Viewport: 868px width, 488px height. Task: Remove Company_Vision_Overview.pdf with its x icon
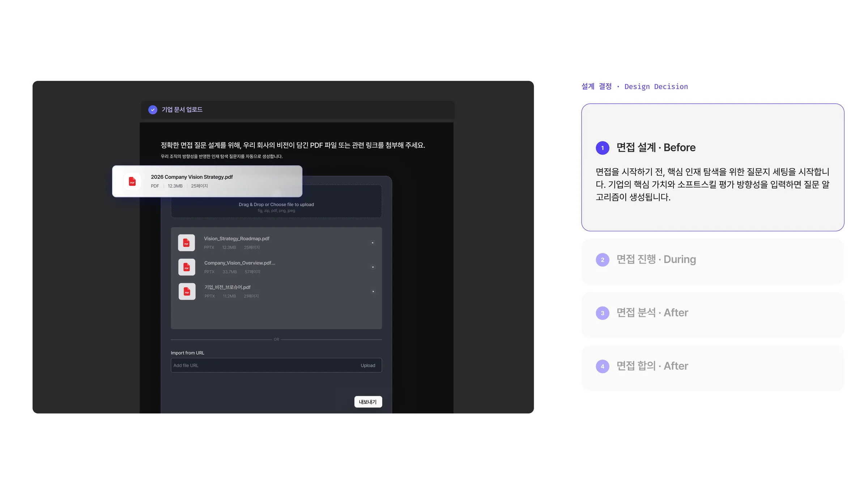tap(373, 267)
